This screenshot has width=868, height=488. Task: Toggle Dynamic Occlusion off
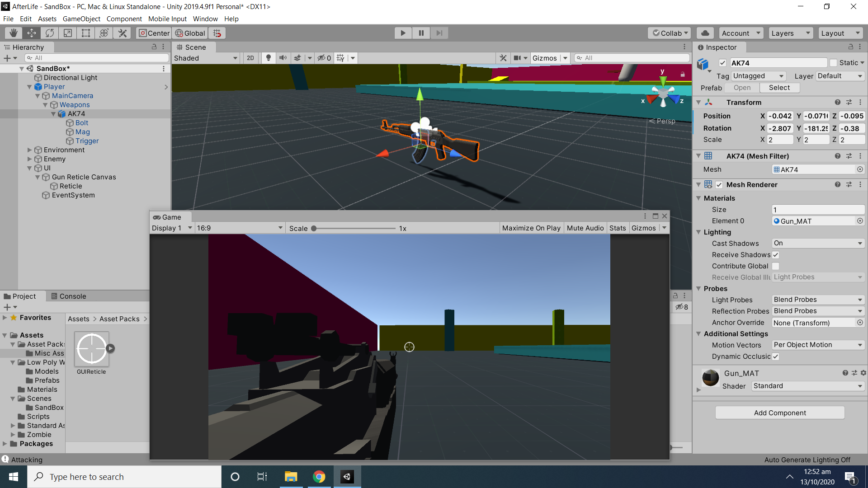775,357
